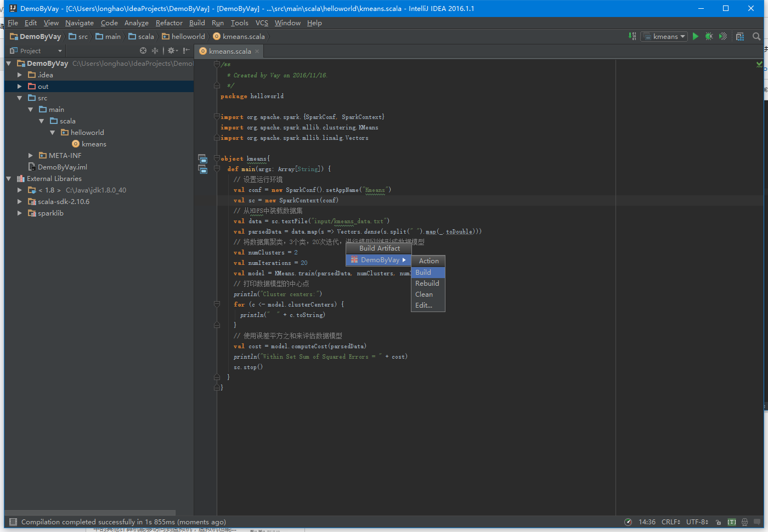Open the UTF-8 encoding selector
768x532 pixels.
[697, 522]
